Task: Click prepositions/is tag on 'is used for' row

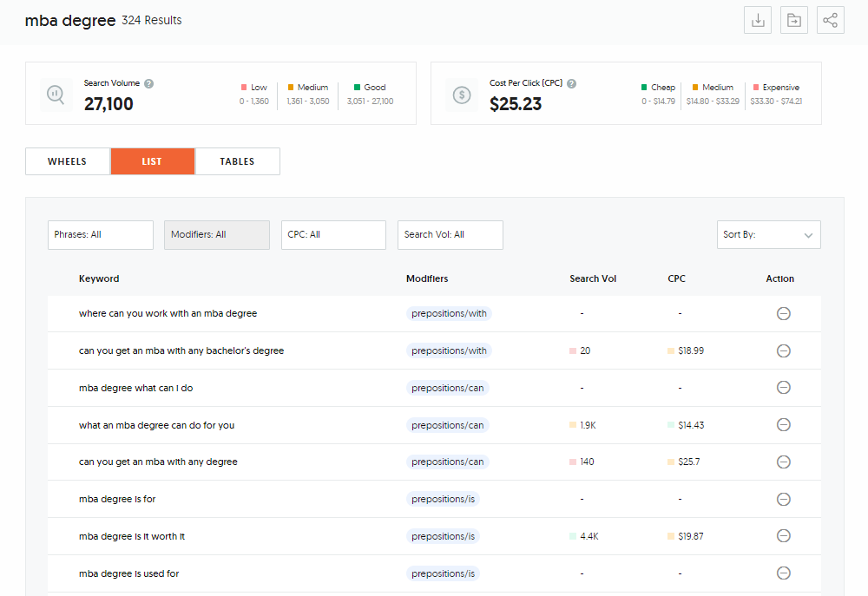Action: (443, 573)
